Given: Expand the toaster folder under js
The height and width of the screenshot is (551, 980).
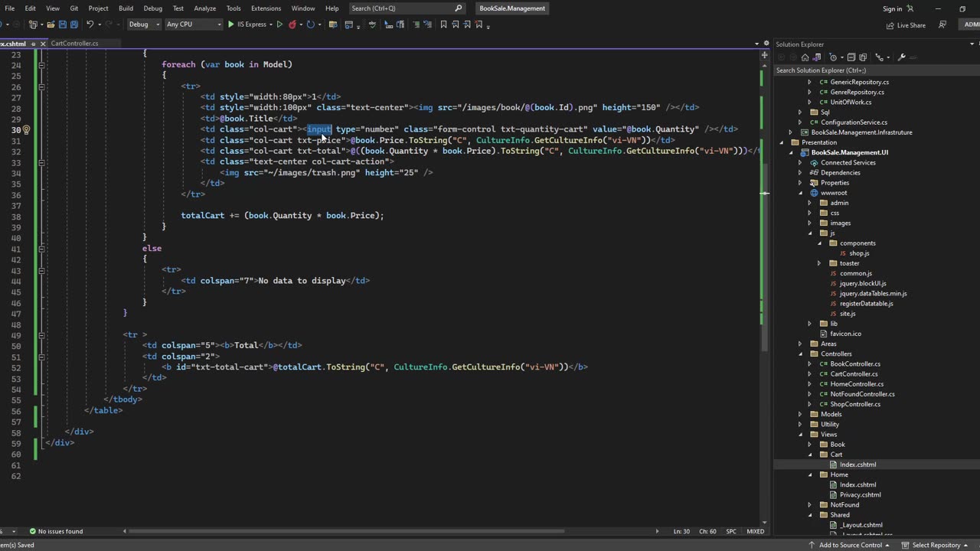Looking at the screenshot, I should click(x=819, y=263).
